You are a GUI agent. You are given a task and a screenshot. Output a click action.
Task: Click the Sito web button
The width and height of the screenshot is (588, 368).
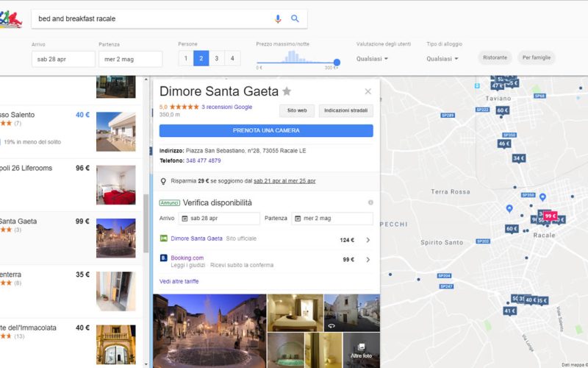(297, 110)
